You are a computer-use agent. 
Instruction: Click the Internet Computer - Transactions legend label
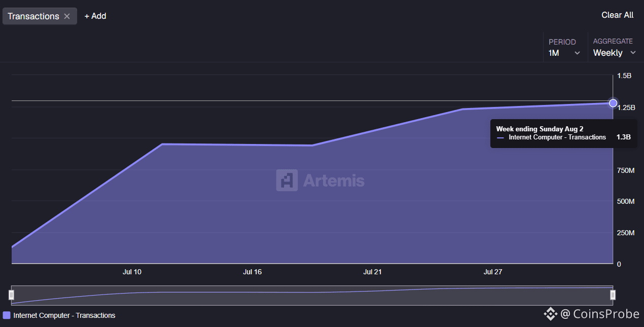pos(64,315)
